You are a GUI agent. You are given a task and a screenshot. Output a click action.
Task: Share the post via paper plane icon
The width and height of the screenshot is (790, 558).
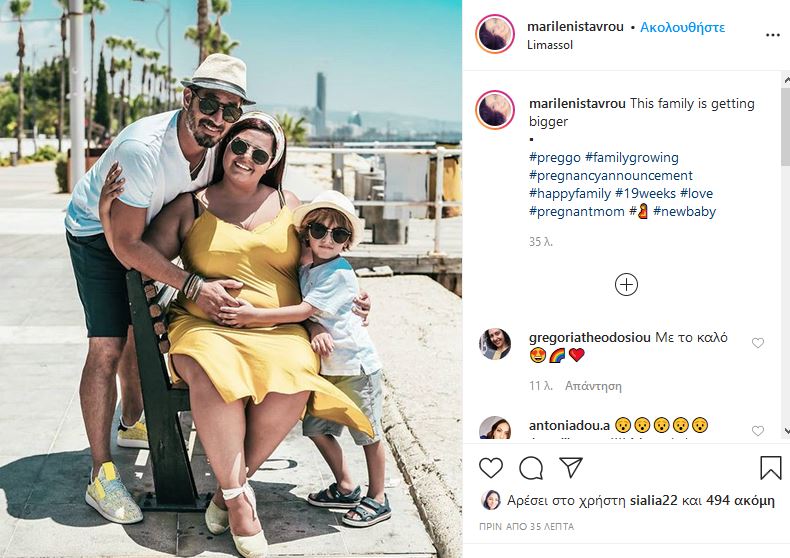click(x=571, y=467)
